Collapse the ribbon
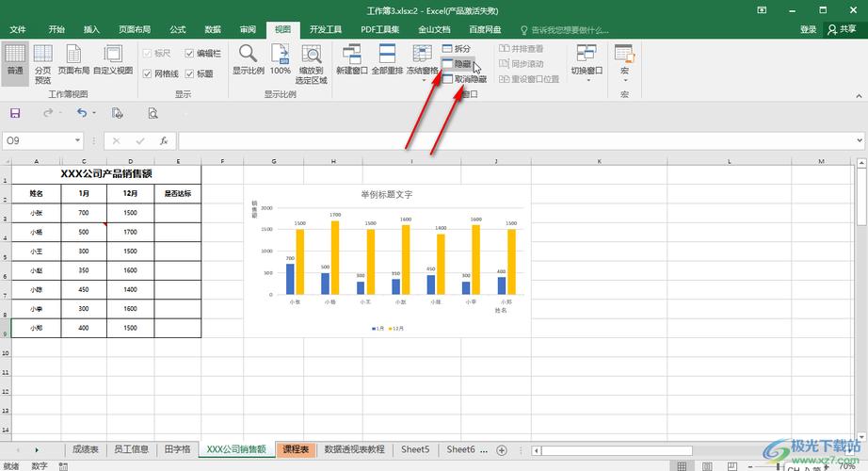This screenshot has width=868, height=471. (x=859, y=96)
